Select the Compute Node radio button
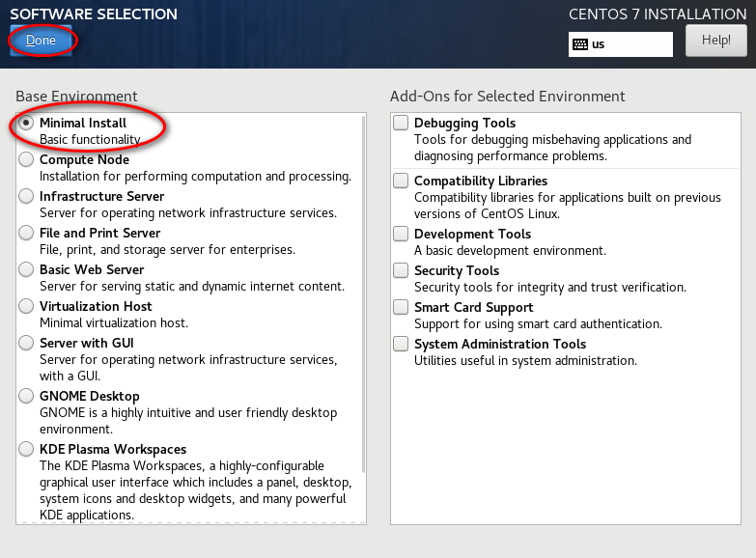 (x=26, y=159)
